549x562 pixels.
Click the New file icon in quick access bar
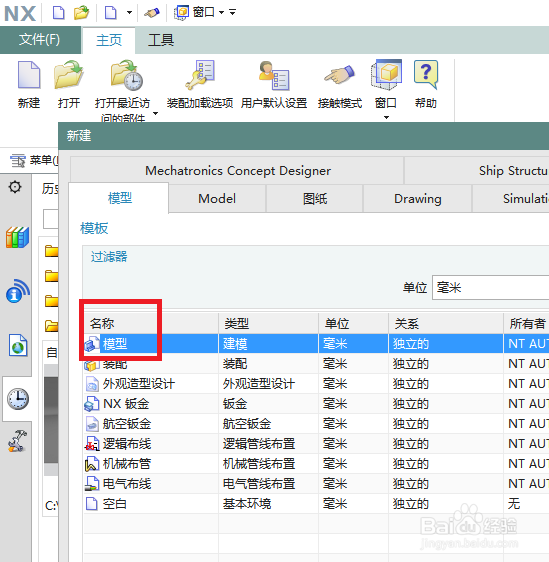tap(58, 13)
